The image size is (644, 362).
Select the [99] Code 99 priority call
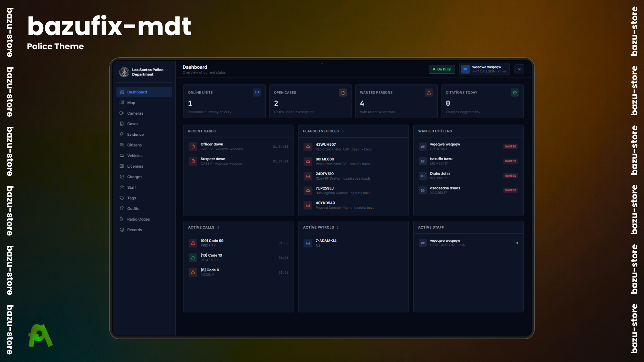(x=238, y=243)
